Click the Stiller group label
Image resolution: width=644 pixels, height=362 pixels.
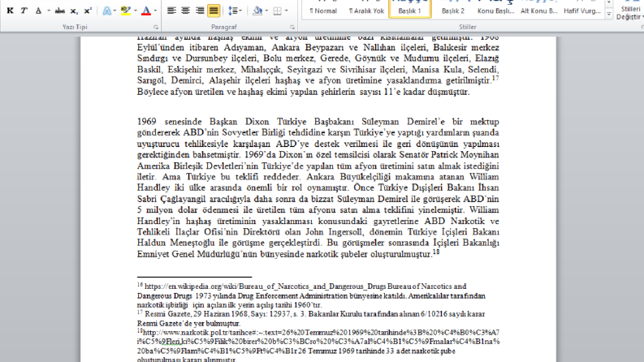point(468,27)
